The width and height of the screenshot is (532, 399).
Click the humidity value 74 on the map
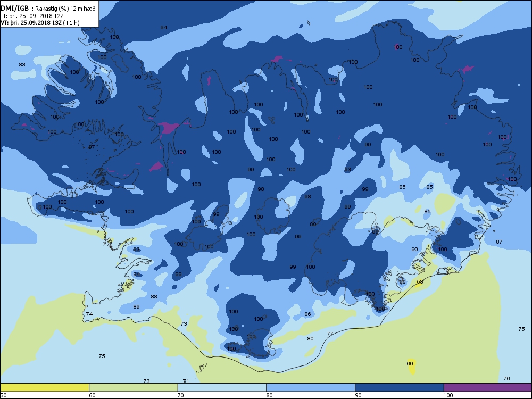(89, 314)
